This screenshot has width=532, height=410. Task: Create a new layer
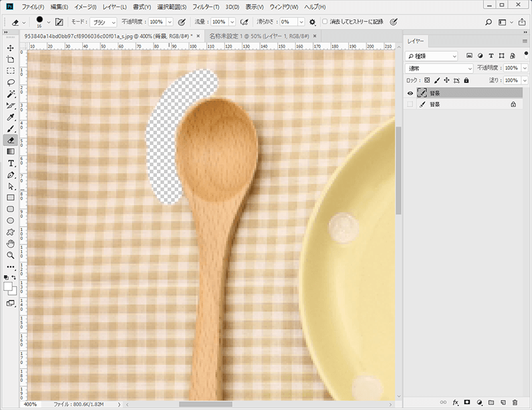tap(503, 402)
